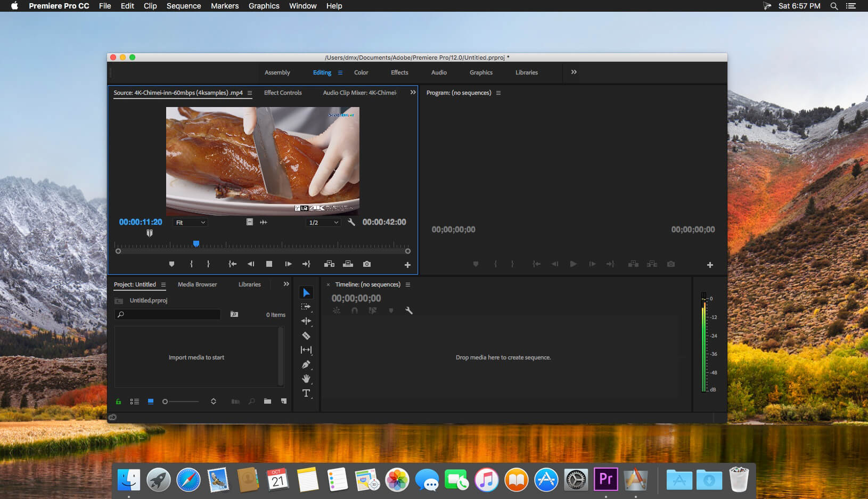Open Program monitor panel menu
This screenshot has height=499, width=868.
(498, 93)
